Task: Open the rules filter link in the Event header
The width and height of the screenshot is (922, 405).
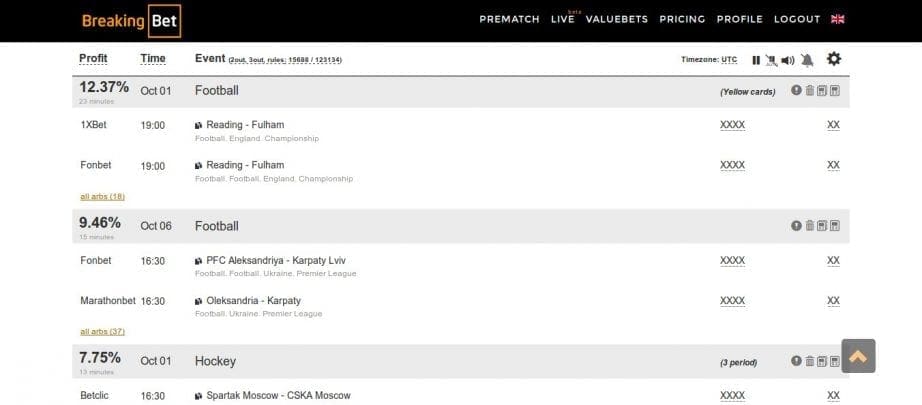Action: [x=285, y=60]
